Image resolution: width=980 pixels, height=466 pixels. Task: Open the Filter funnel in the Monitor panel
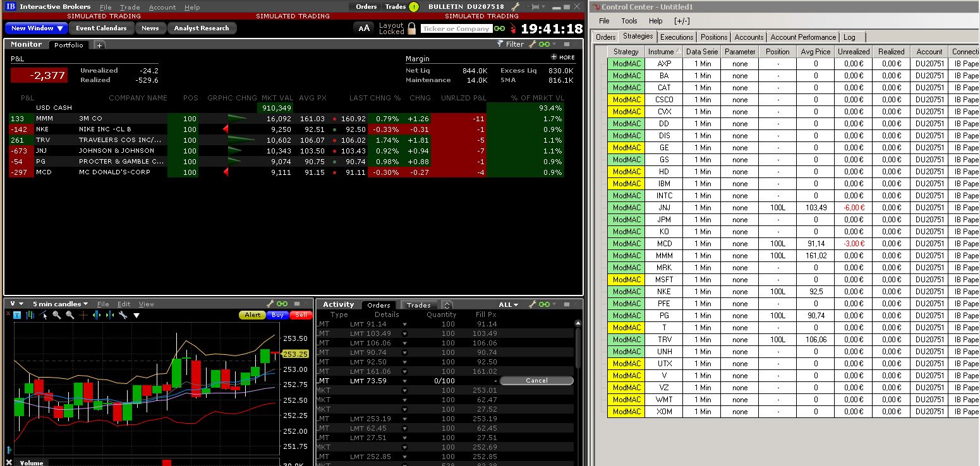point(500,44)
